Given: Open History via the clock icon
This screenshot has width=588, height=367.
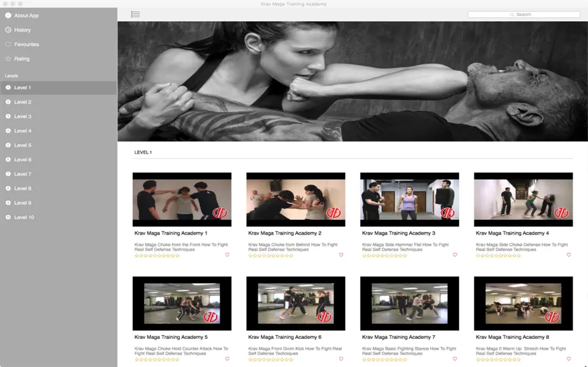Looking at the screenshot, I should pyautogui.click(x=8, y=30).
